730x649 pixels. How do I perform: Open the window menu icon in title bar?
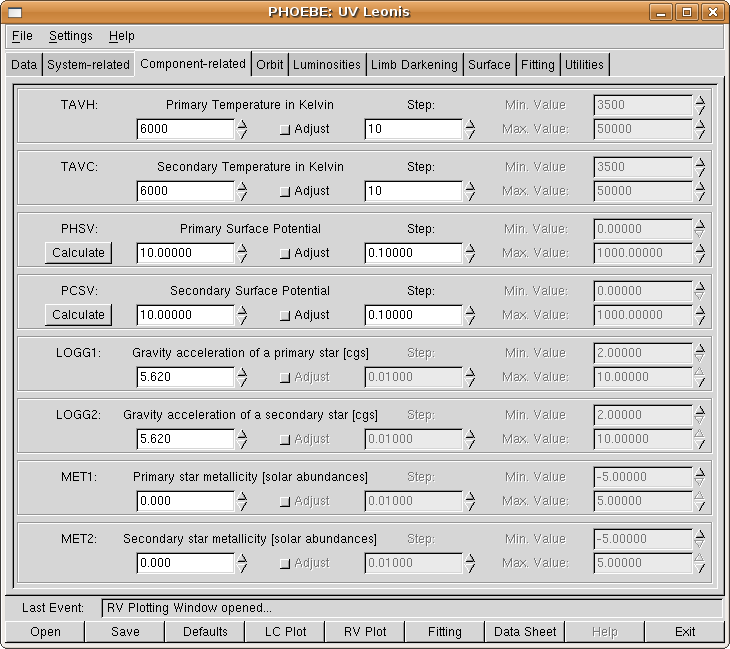pyautogui.click(x=15, y=12)
